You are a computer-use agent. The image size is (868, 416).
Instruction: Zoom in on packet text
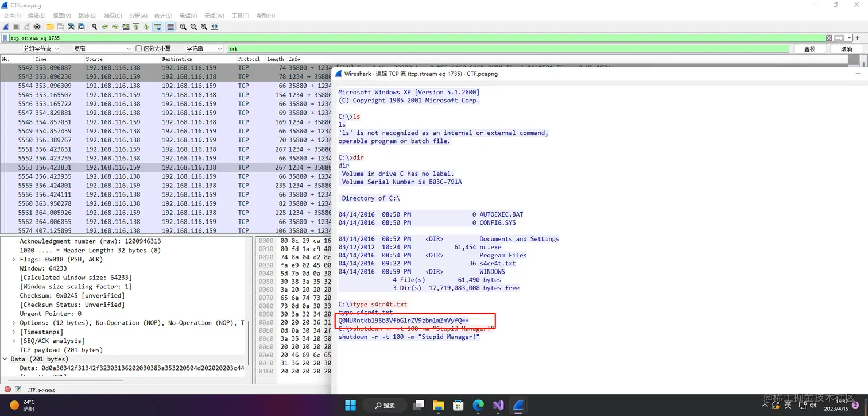(x=183, y=26)
